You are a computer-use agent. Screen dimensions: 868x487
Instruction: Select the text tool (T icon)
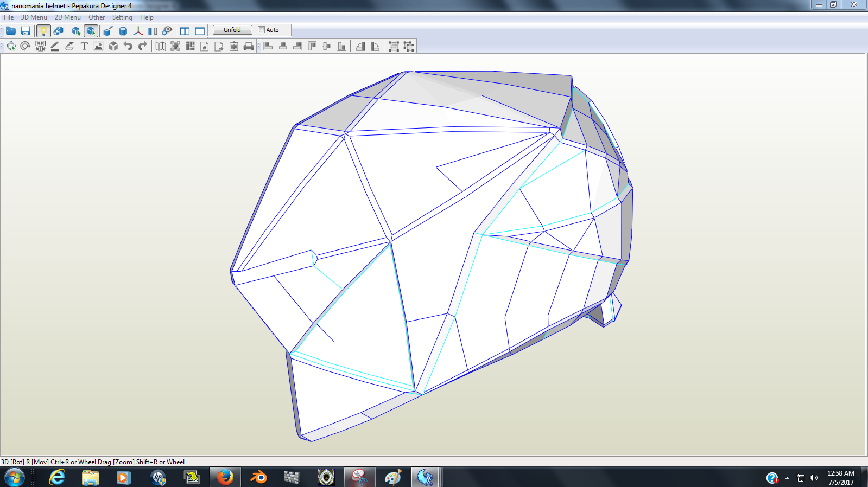tap(84, 46)
